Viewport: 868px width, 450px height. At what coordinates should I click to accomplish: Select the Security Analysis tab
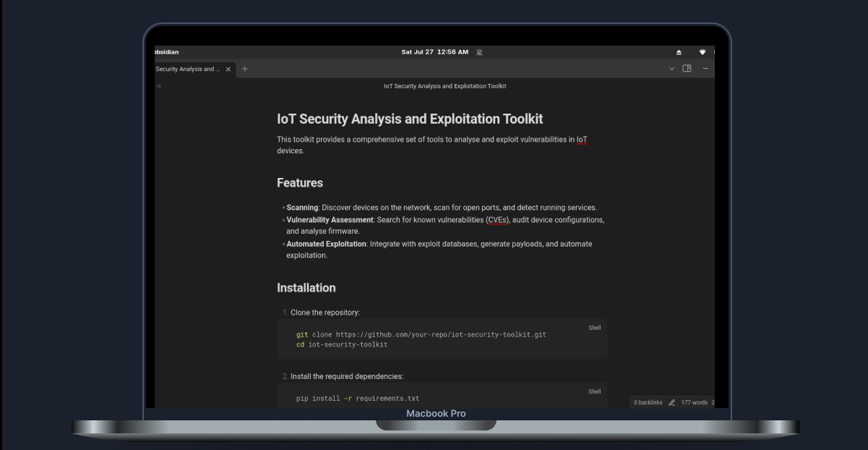pos(186,69)
